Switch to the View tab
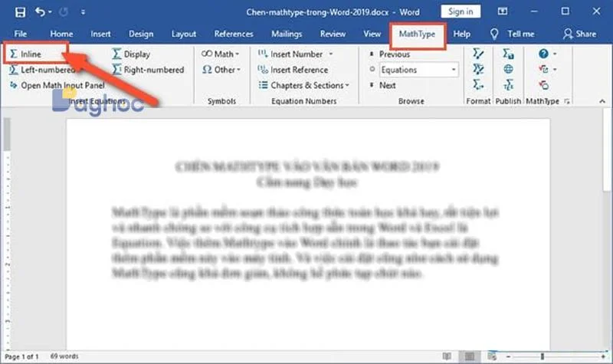The image size is (613, 364). [x=372, y=34]
